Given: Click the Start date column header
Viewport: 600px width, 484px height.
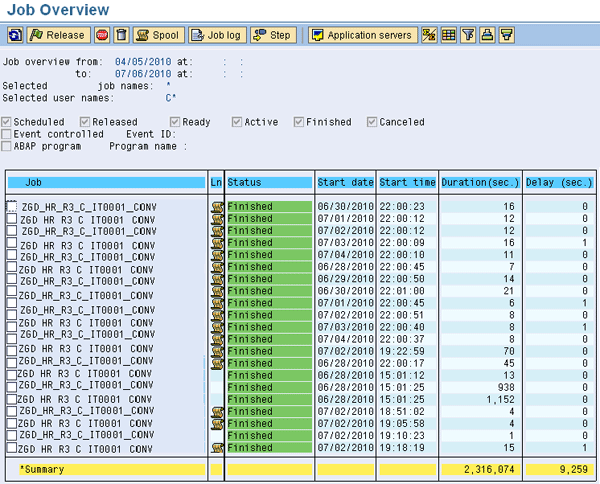Looking at the screenshot, I should 345,183.
